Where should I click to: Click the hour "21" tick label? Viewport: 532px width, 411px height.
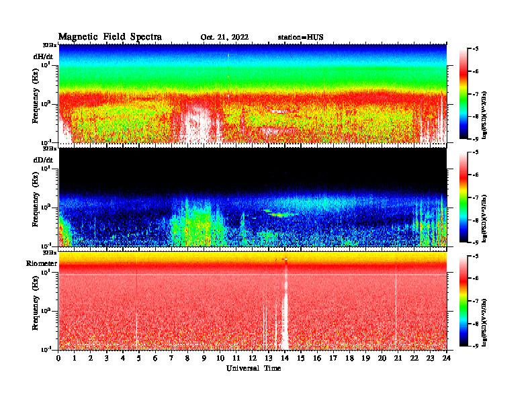point(398,359)
